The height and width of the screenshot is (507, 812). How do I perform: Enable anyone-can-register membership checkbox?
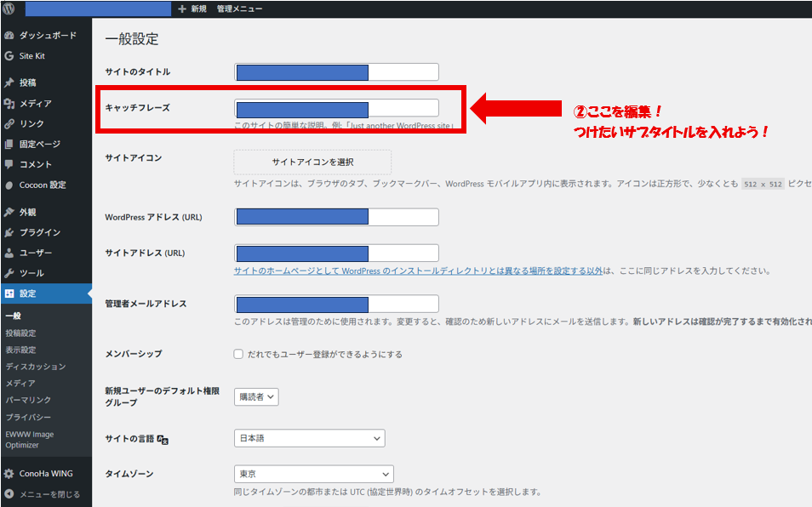pyautogui.click(x=239, y=354)
